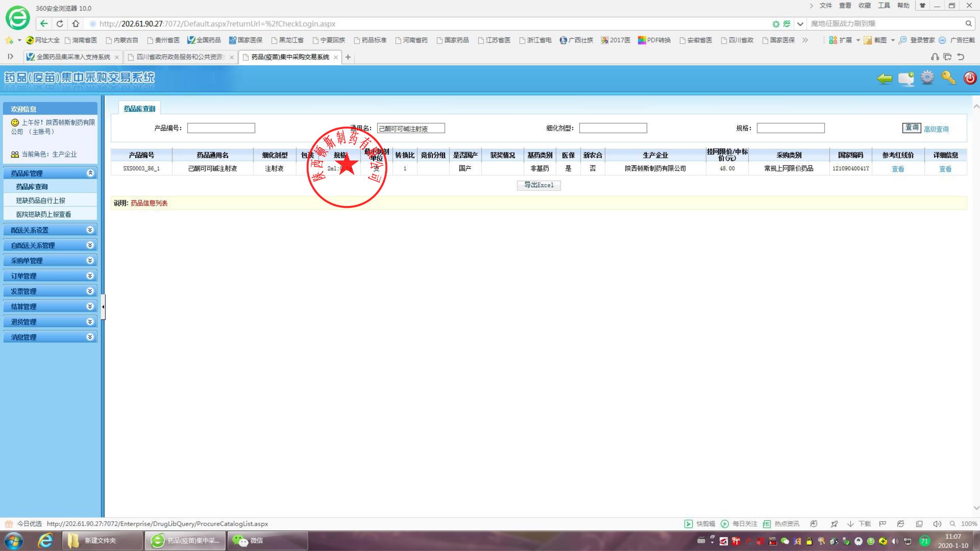Screen dimensions: 980x551
Task: Expand the 发票管理 menu section
Action: [50, 291]
